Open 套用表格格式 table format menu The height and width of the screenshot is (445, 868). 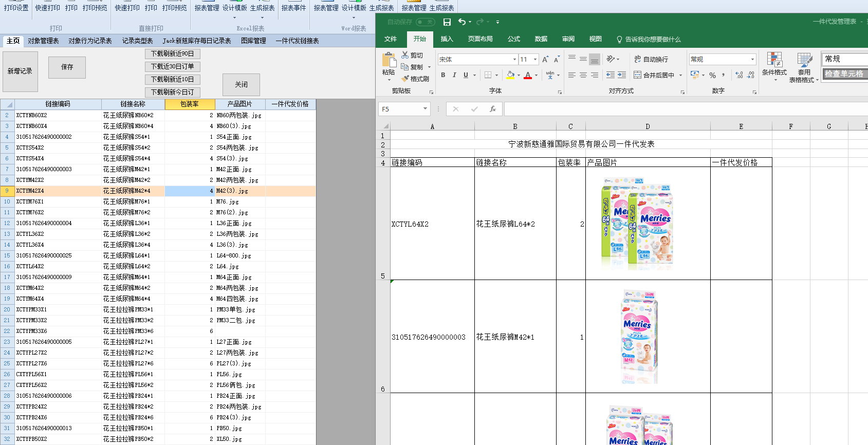tap(804, 68)
